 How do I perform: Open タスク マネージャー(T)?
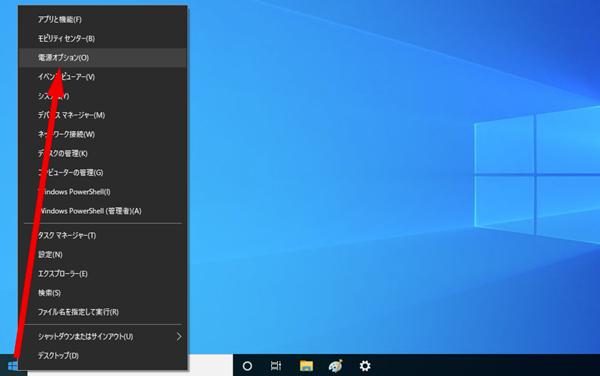click(x=103, y=236)
